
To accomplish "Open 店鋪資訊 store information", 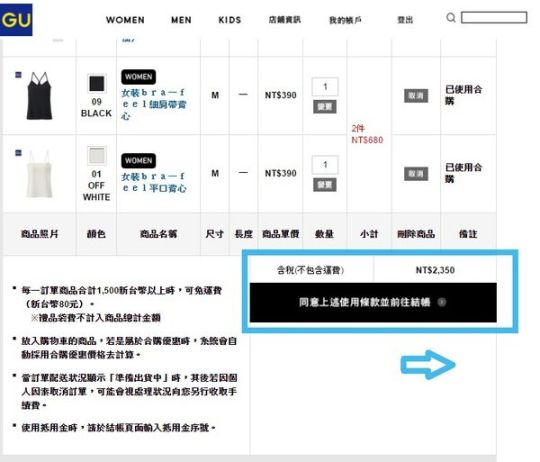I will [x=285, y=20].
